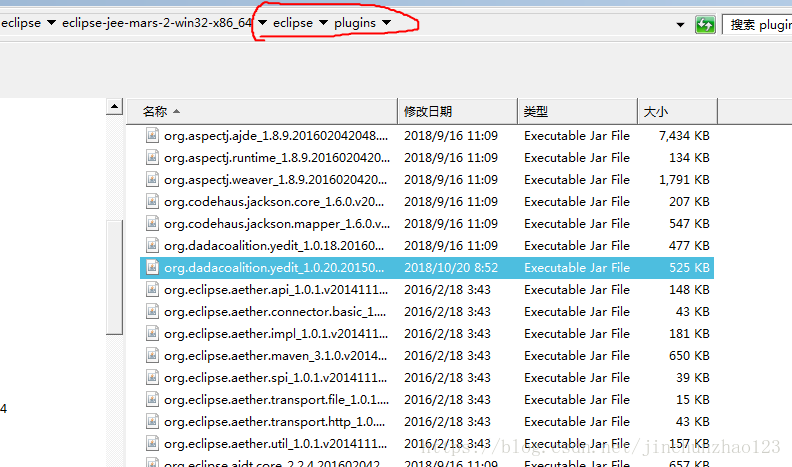Open the address bar history dropdown arrow

680,24
